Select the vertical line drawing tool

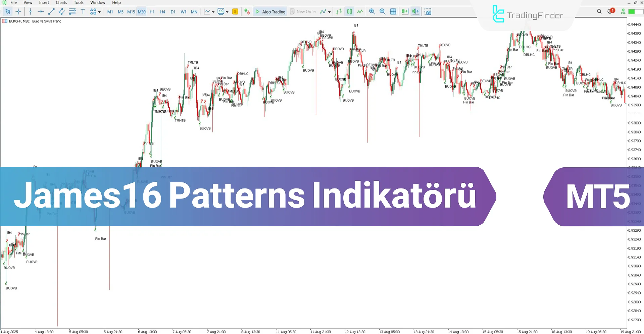[30, 11]
